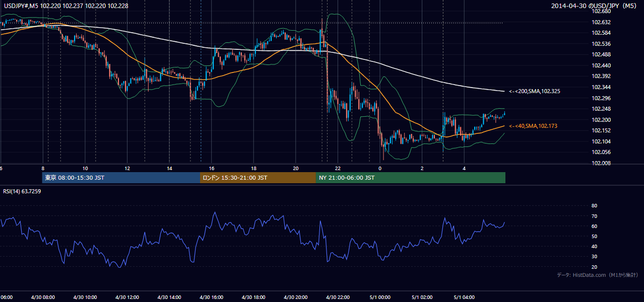Click RSI scale value 80

(x=594, y=206)
